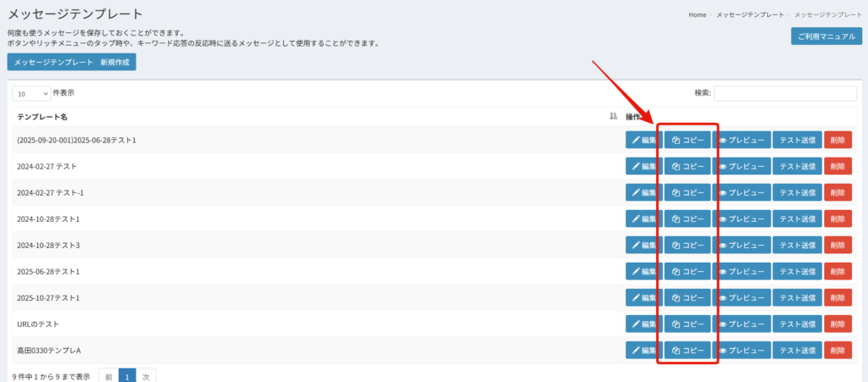Open the ご利用マニュアル button
Screen dimensions: 868x382
coord(826,36)
